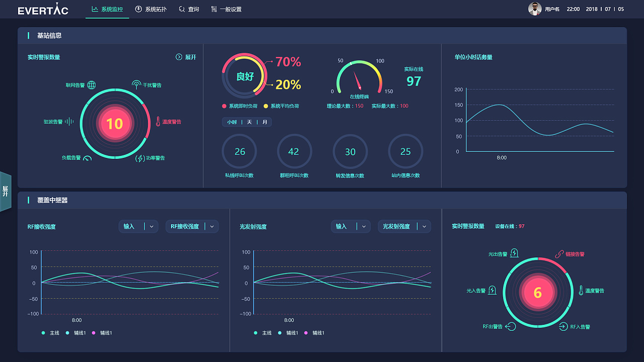
Task: Click the red center showing 6 alarms
Action: click(x=538, y=292)
